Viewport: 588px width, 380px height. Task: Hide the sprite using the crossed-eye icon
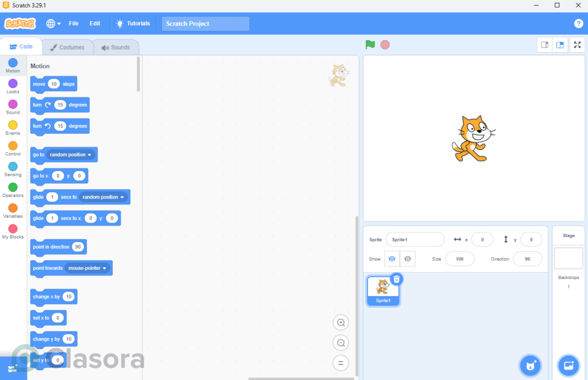click(408, 259)
